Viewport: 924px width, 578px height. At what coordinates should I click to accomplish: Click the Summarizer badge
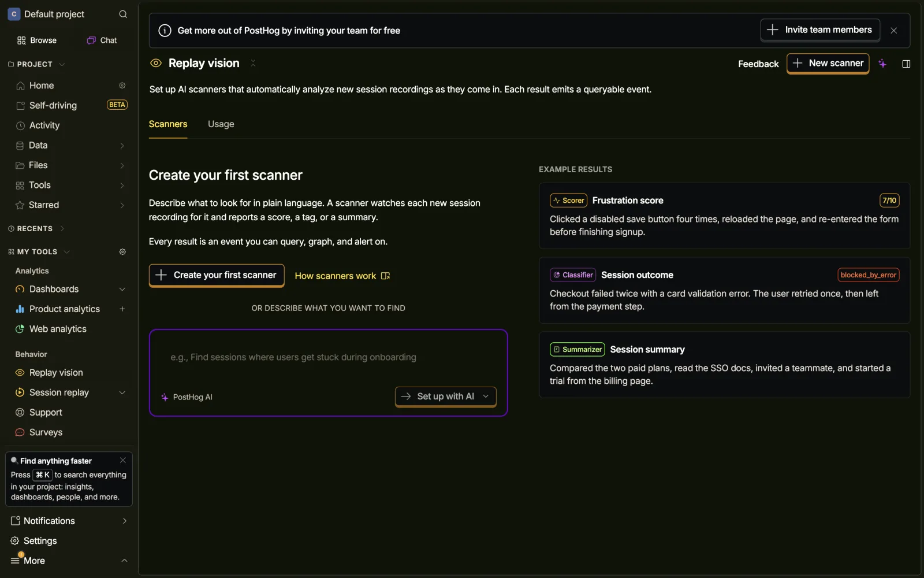[577, 350]
